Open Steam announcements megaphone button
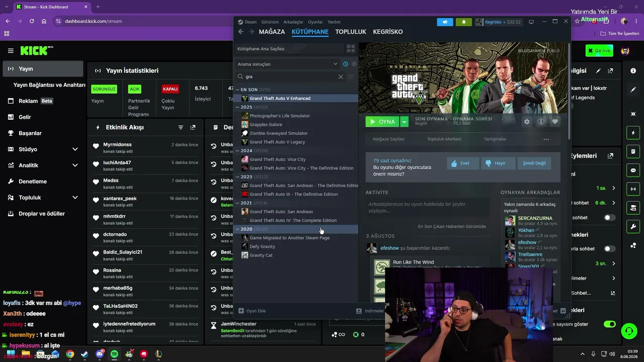644x362 pixels. [x=445, y=22]
